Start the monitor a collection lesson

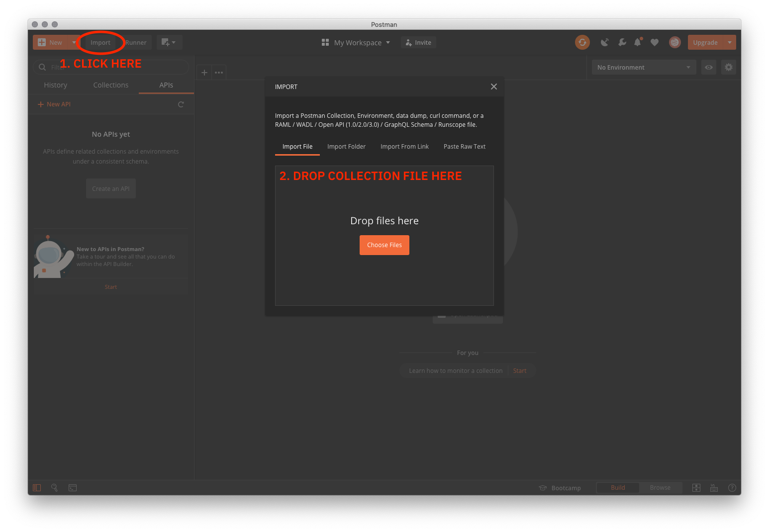click(x=520, y=371)
